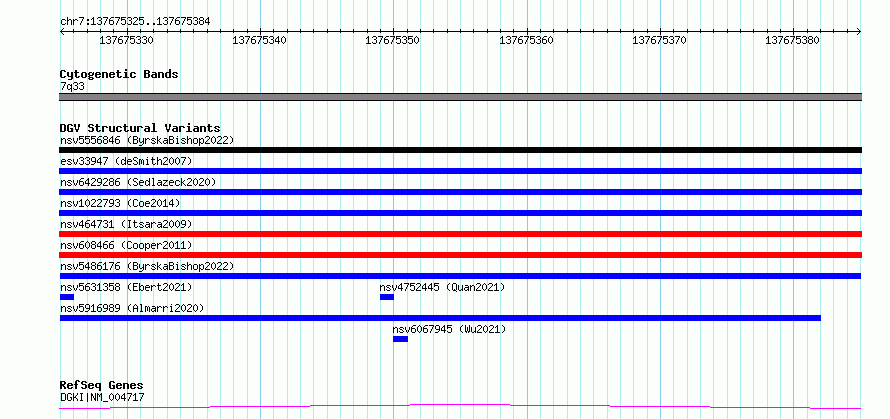Open the nsv1022793 (Coe2014) label
The image size is (890, 419).
point(120,203)
